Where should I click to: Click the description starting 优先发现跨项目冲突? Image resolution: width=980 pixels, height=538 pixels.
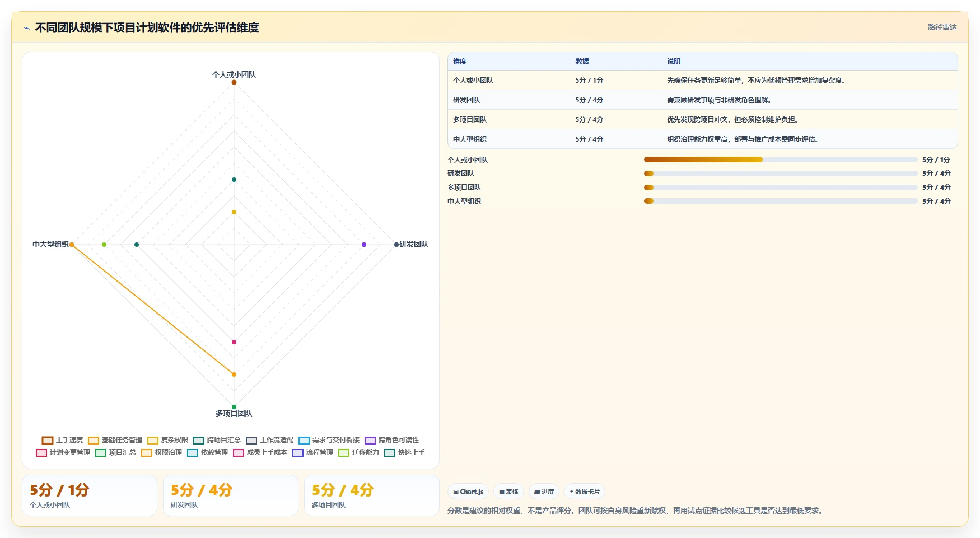click(734, 120)
